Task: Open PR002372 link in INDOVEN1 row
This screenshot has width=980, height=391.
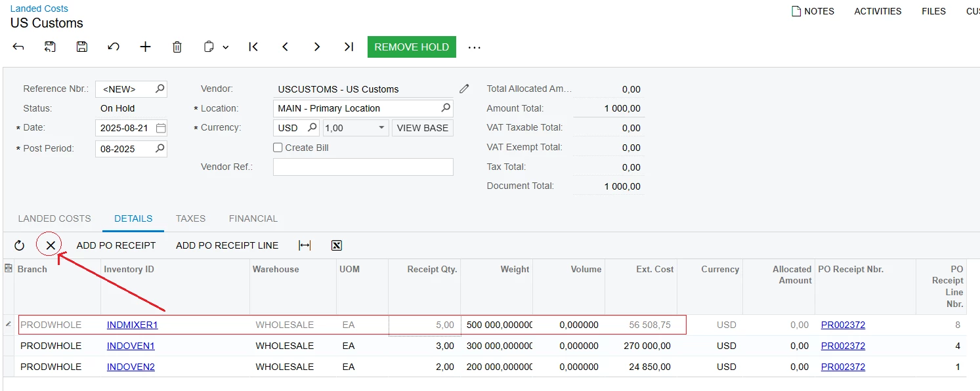Action: tap(843, 346)
